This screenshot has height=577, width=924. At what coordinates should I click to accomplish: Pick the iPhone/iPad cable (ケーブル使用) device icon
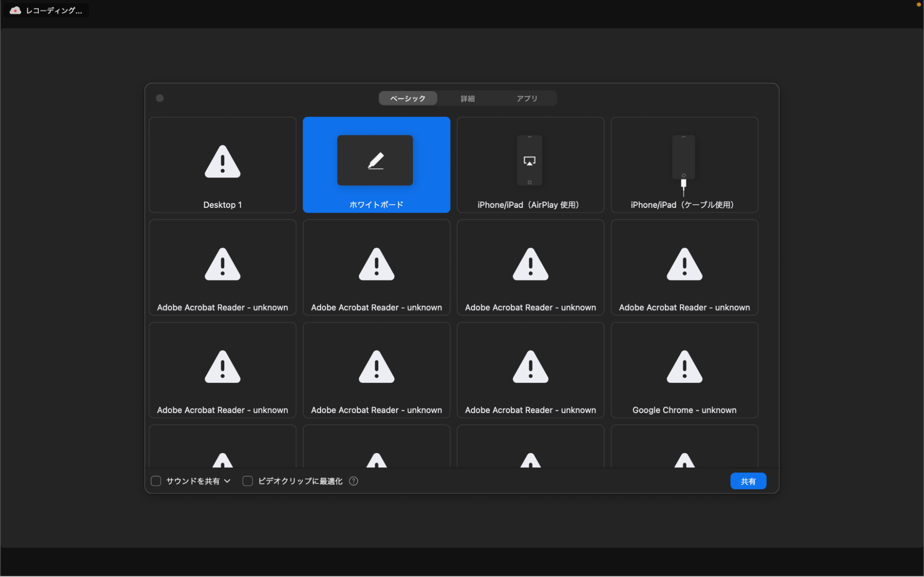(683, 165)
